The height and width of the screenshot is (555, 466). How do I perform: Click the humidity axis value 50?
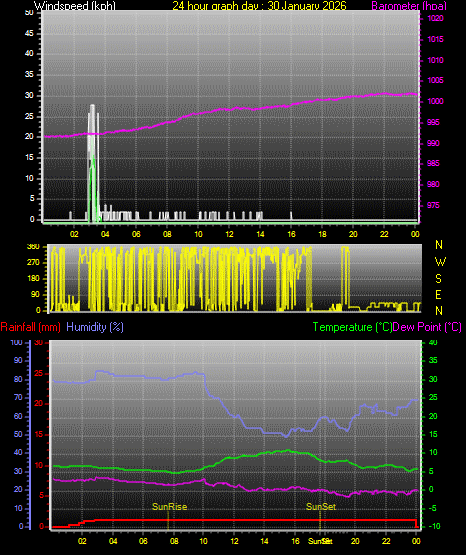click(x=18, y=434)
